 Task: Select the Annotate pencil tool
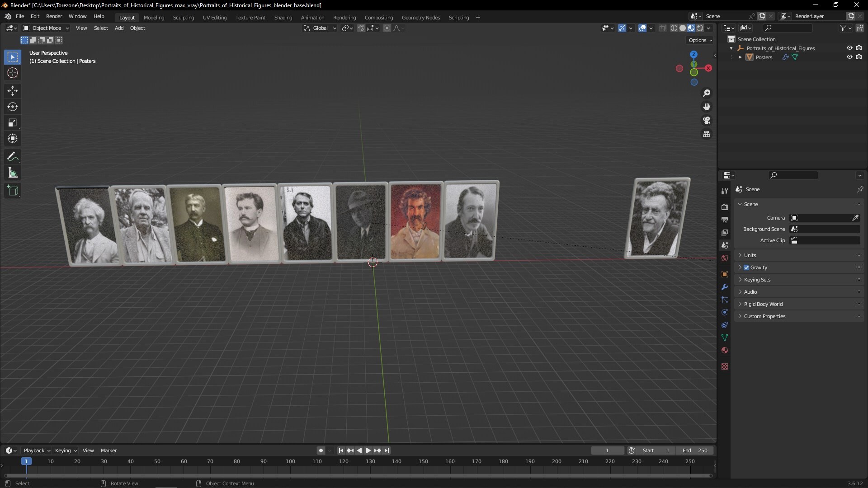tap(13, 157)
